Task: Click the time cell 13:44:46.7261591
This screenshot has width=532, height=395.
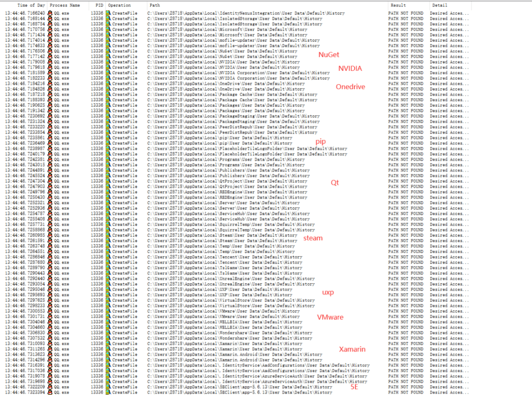Action: 25,241
